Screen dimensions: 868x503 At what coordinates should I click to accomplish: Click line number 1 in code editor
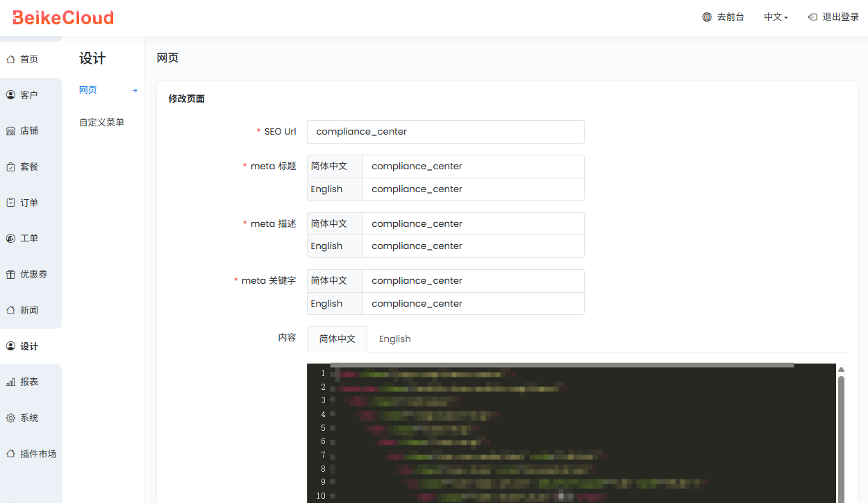(323, 373)
